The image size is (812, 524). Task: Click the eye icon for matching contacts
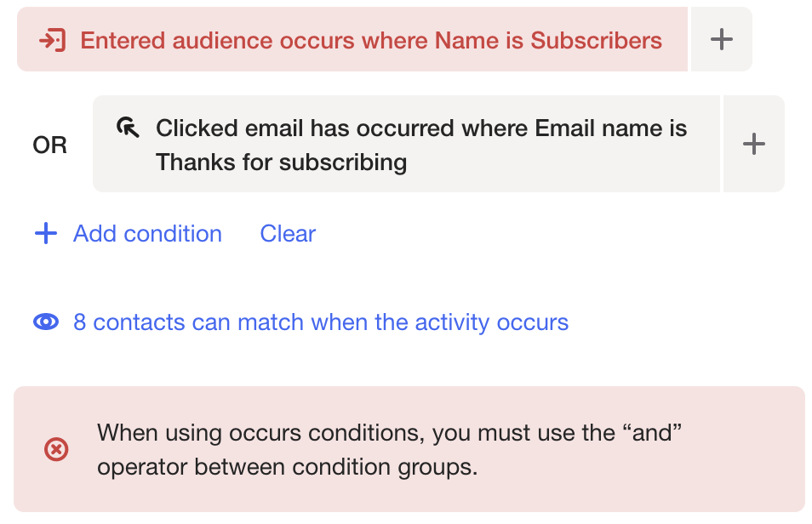pyautogui.click(x=46, y=322)
